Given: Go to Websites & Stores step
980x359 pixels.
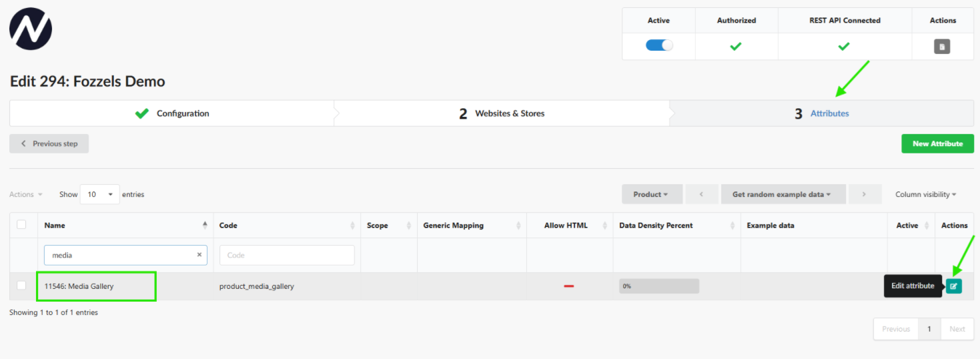Looking at the screenshot, I should (502, 113).
